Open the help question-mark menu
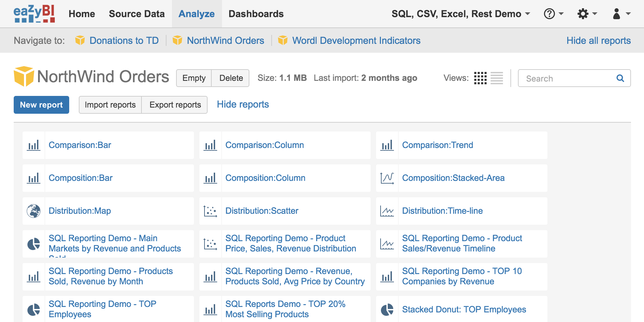 point(554,14)
